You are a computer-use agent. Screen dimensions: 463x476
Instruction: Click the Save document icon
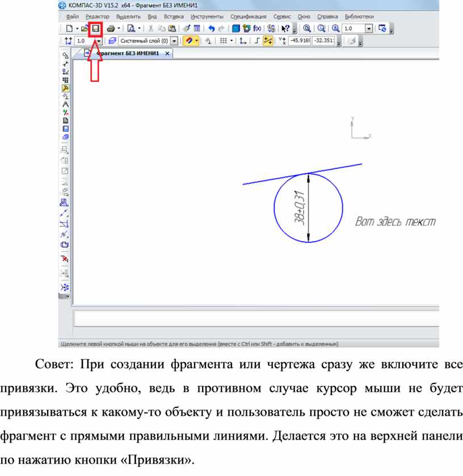click(x=96, y=28)
